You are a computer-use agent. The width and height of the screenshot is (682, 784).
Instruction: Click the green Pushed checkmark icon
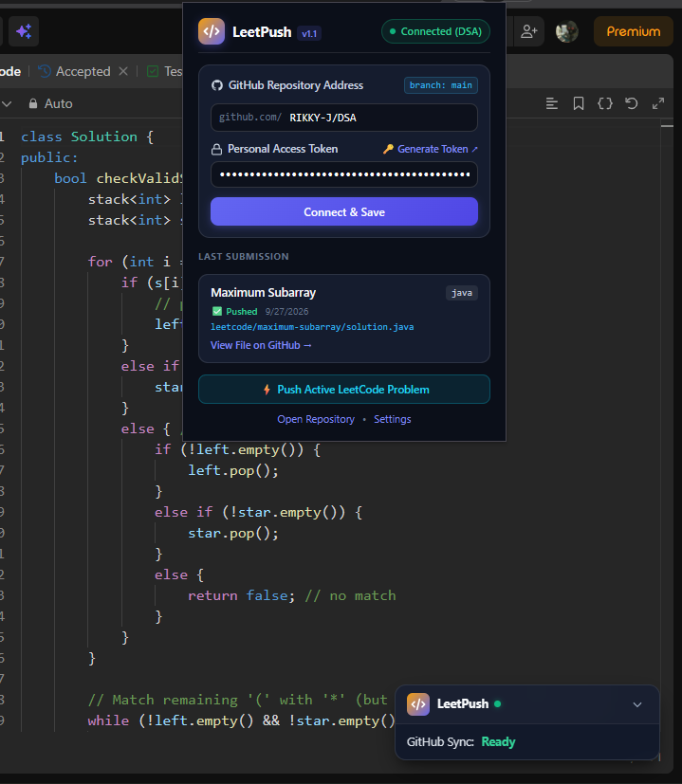tap(216, 312)
